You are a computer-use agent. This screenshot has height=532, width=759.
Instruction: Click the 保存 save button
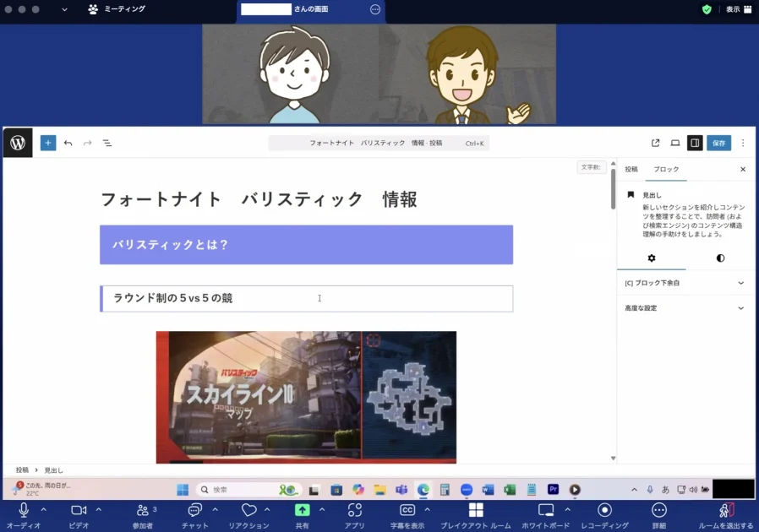point(718,143)
